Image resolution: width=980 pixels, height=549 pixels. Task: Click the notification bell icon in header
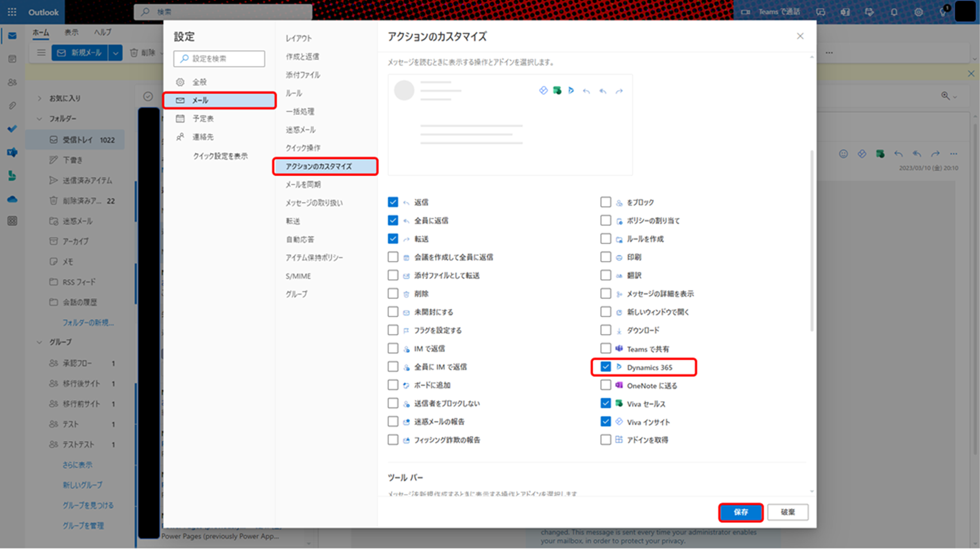click(x=894, y=12)
